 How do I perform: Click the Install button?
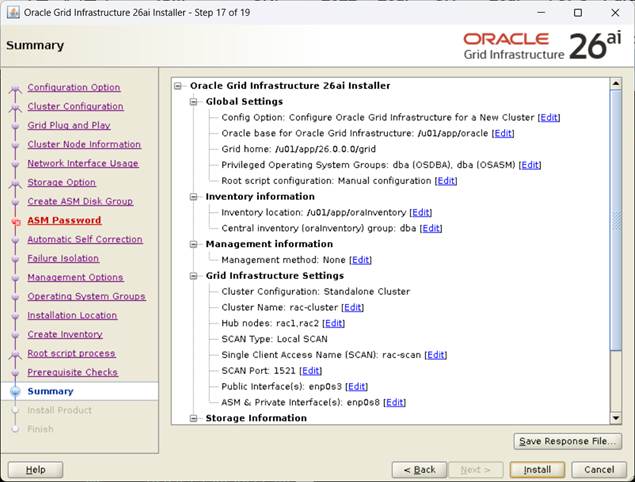click(x=537, y=470)
